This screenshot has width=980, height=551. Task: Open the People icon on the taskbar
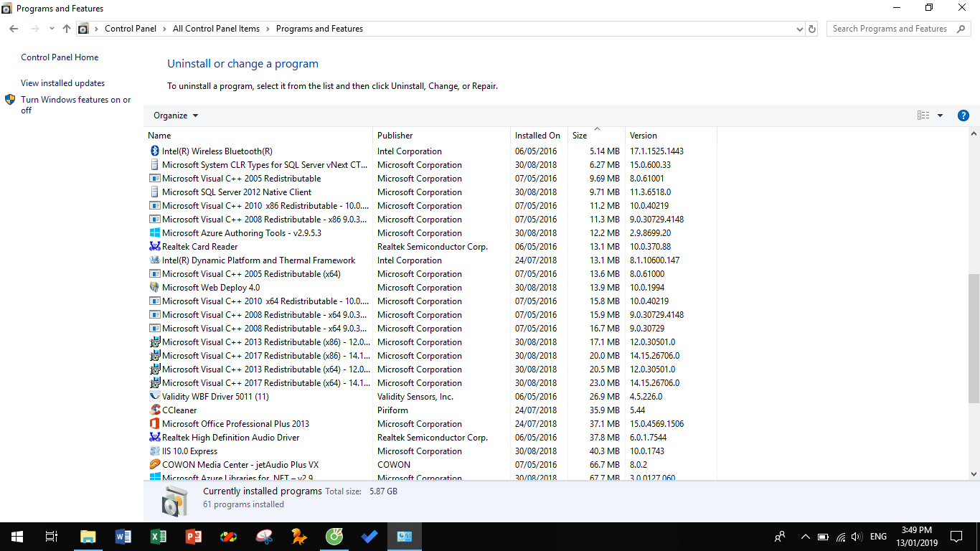coord(780,537)
